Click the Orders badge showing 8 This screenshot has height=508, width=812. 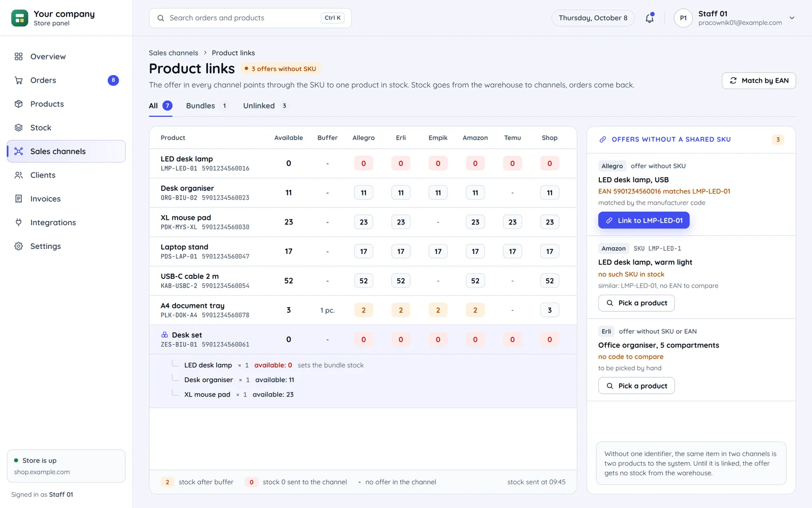click(x=113, y=80)
